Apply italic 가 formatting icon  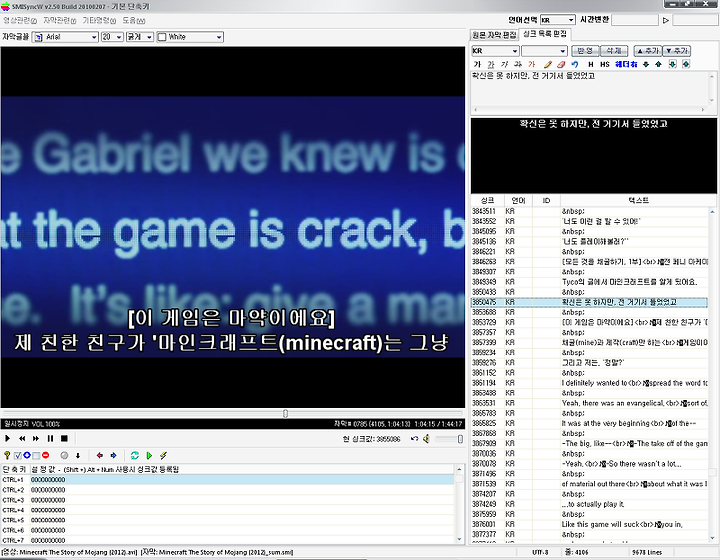tap(504, 64)
